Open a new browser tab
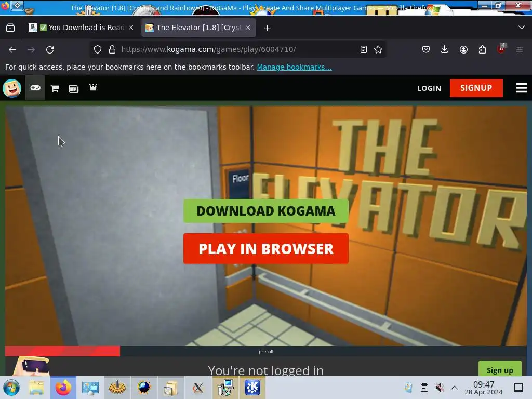 coord(268,28)
